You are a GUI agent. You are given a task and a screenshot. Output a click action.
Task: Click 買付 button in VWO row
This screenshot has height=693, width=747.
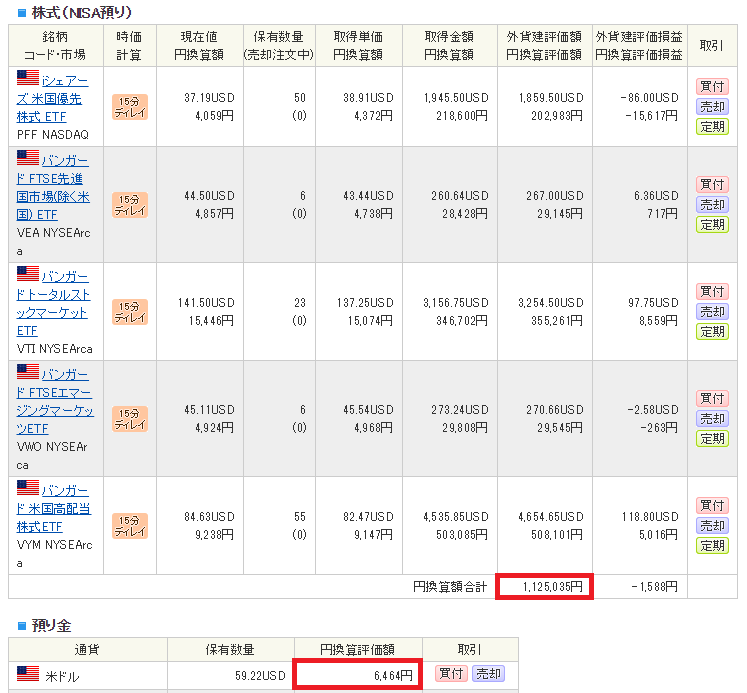coord(712,398)
